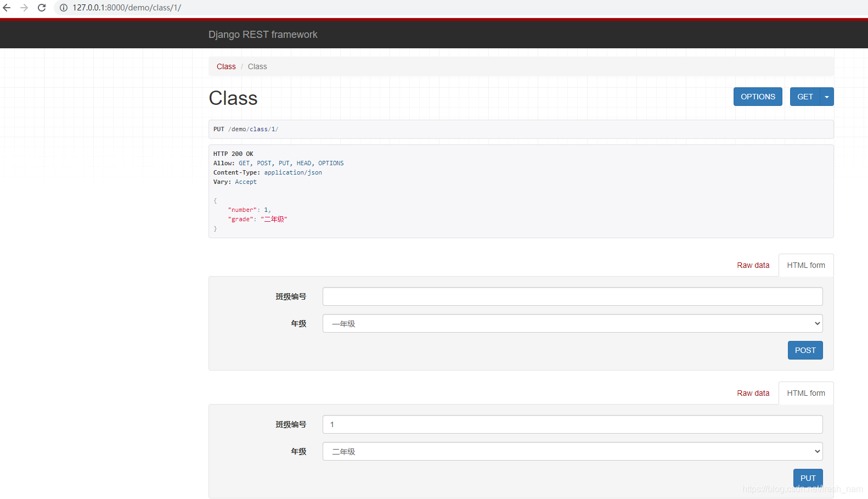Select HTML form tab in POST form

[x=806, y=265]
